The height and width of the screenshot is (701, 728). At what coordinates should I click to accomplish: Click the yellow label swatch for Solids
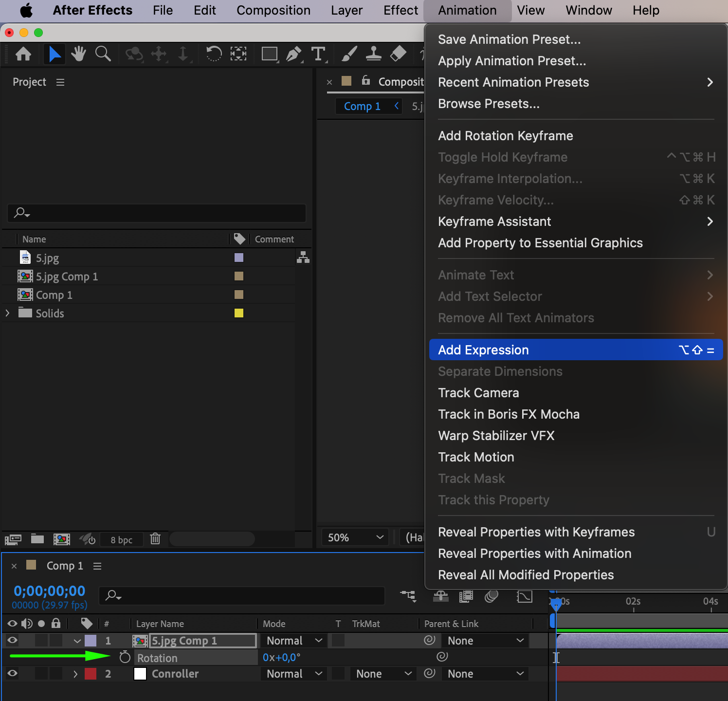238,313
